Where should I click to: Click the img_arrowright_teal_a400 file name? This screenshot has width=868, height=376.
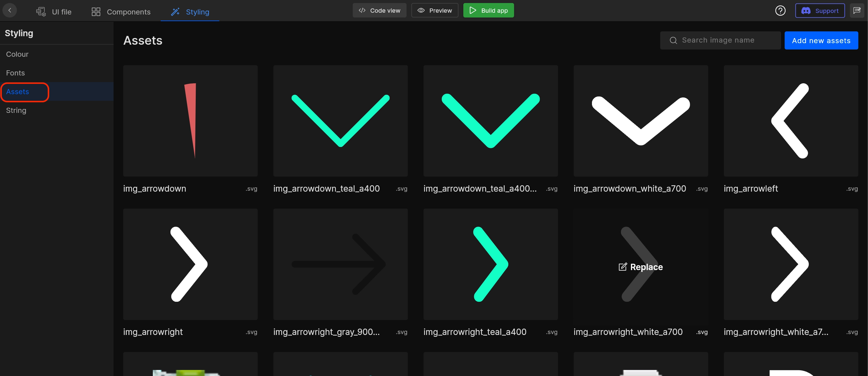[474, 332]
